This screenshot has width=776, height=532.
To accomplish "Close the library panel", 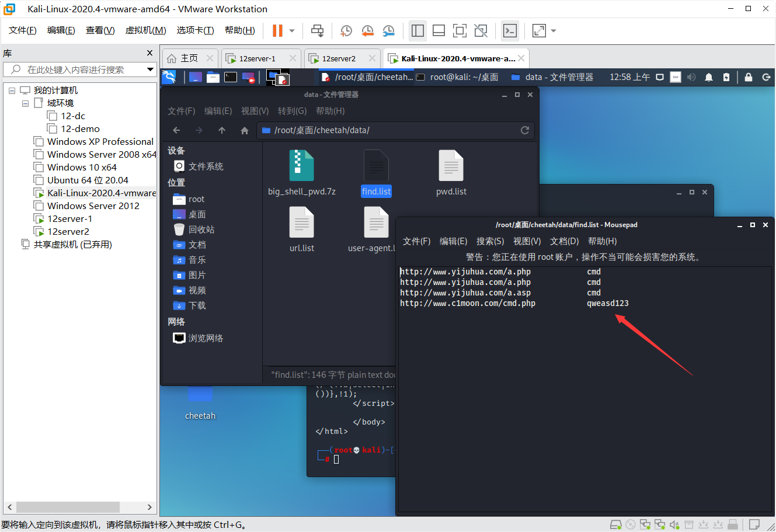I will tap(149, 53).
